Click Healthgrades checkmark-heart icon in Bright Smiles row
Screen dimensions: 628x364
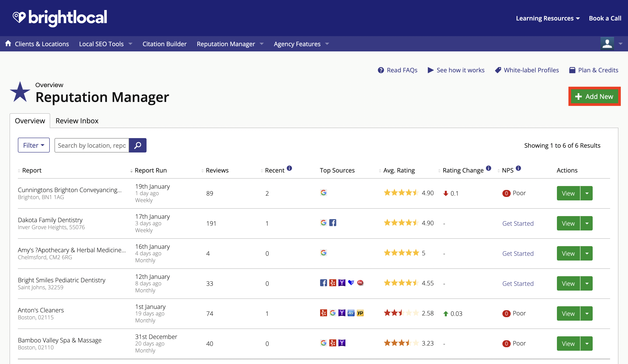click(351, 283)
